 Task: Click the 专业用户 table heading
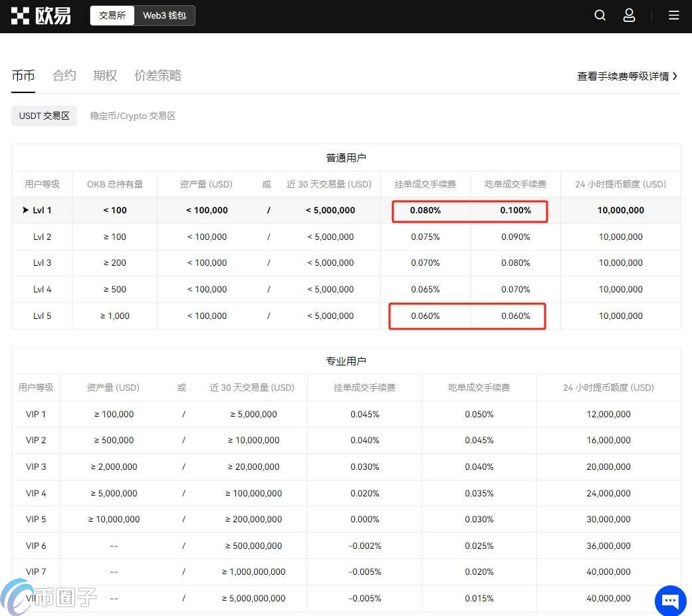[x=346, y=361]
